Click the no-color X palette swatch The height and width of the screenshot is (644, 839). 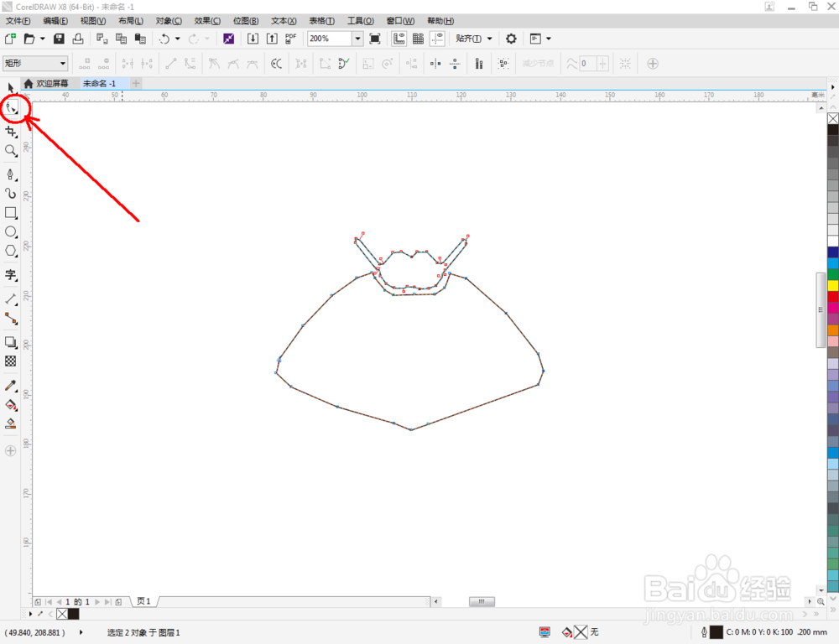point(833,118)
